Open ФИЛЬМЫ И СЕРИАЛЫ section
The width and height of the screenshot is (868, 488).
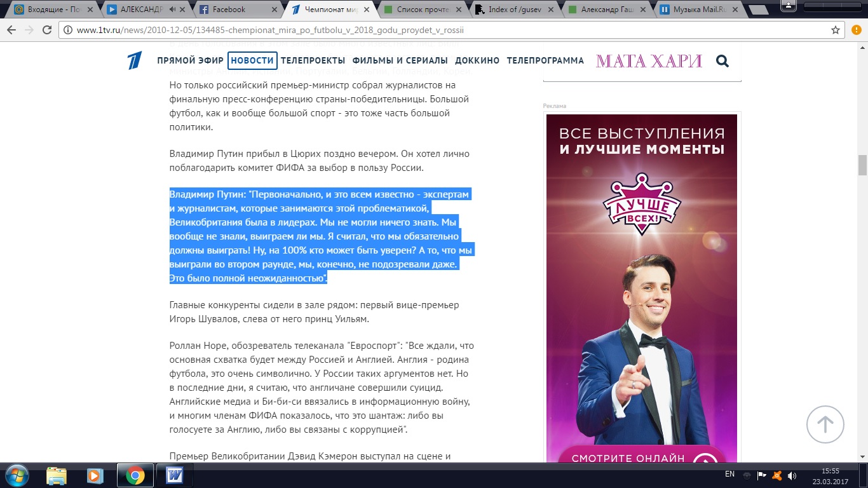400,61
